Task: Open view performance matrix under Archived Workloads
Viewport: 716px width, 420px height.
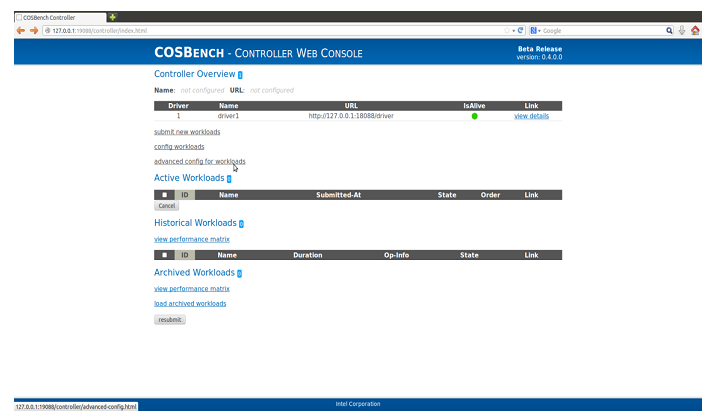Action: [192, 289]
